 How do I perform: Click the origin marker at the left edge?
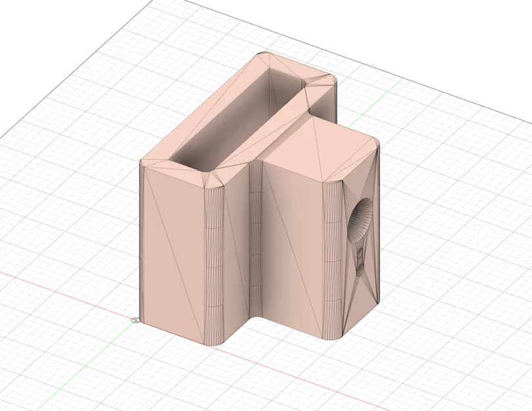click(135, 320)
